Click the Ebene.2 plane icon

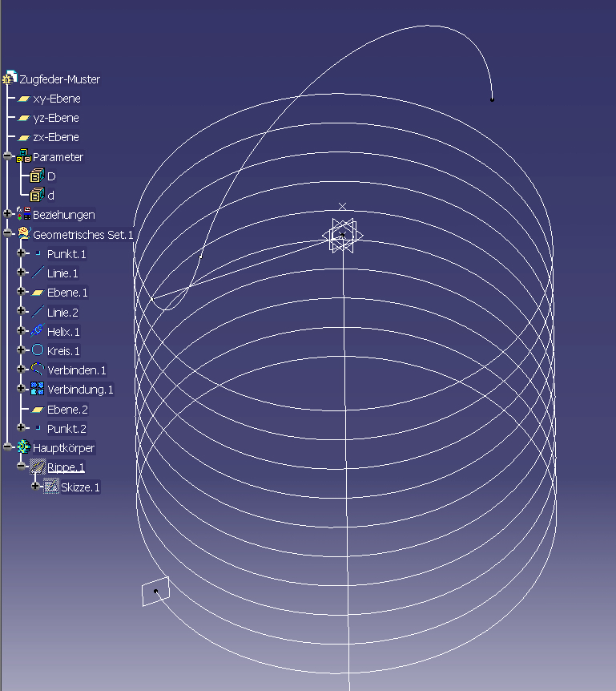[38, 410]
